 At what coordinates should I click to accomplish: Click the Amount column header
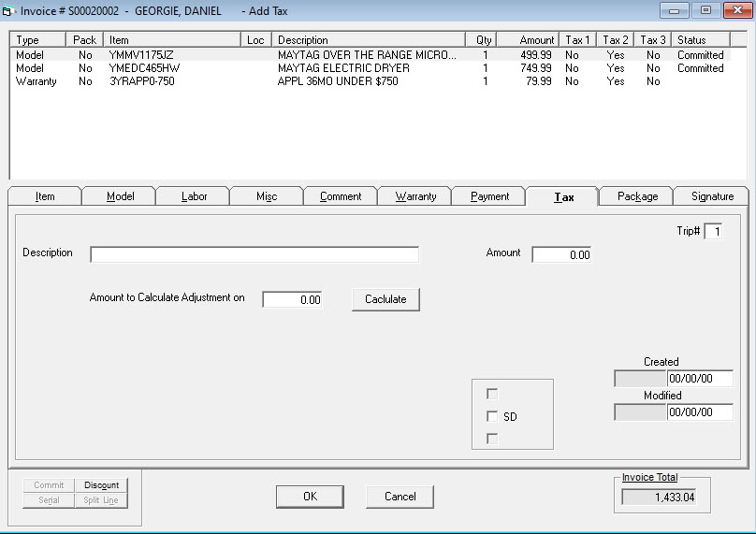pyautogui.click(x=528, y=39)
